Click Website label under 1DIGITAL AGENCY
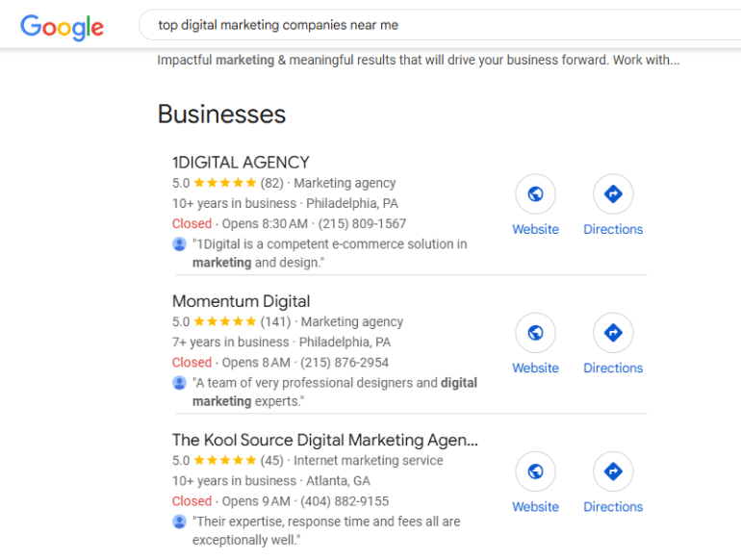Image resolution: width=741 pixels, height=560 pixels. coord(535,229)
